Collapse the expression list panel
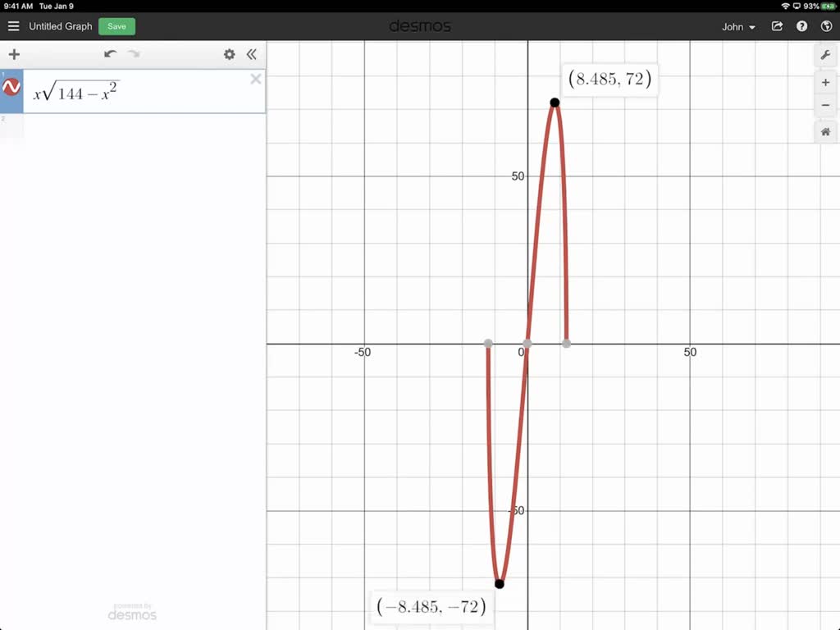 (252, 54)
